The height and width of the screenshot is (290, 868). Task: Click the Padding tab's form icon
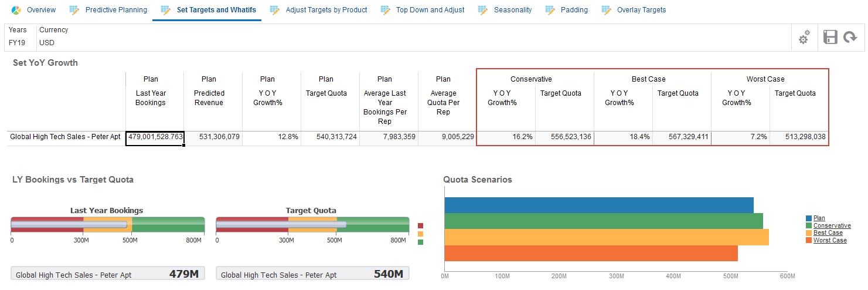[550, 10]
